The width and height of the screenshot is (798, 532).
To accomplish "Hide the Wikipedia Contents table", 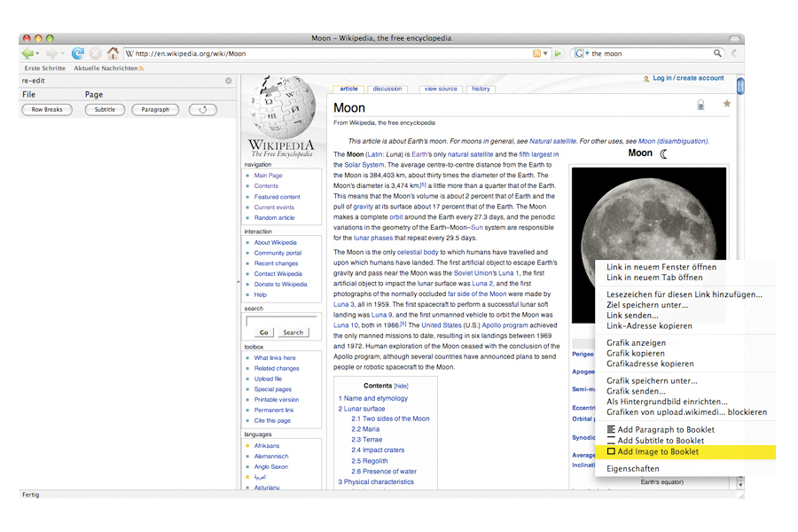I will [x=401, y=386].
